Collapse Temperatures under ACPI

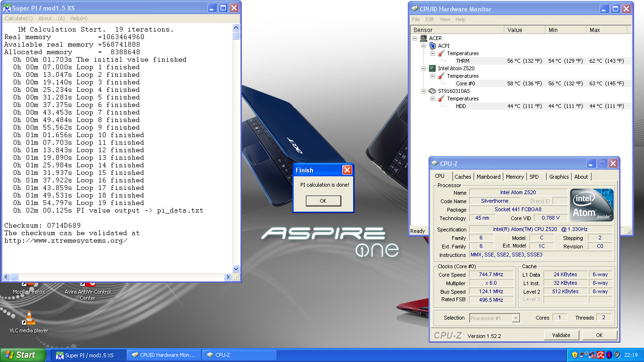[x=433, y=53]
